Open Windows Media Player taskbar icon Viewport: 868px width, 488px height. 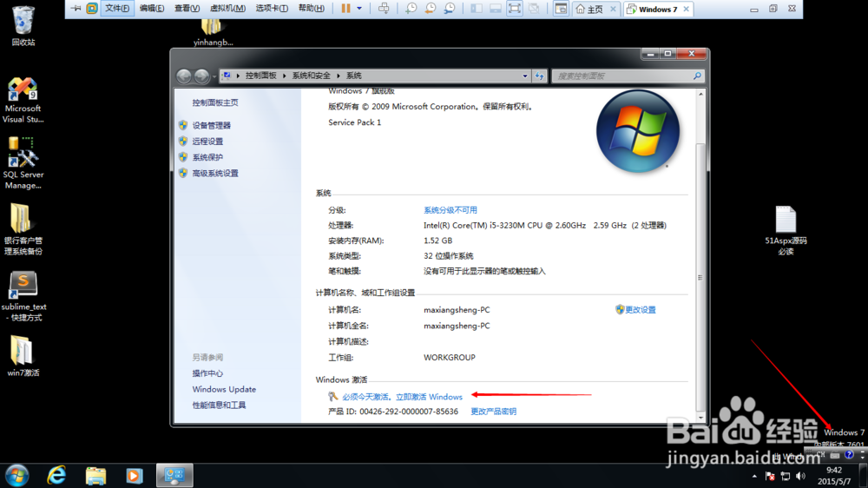[134, 475]
